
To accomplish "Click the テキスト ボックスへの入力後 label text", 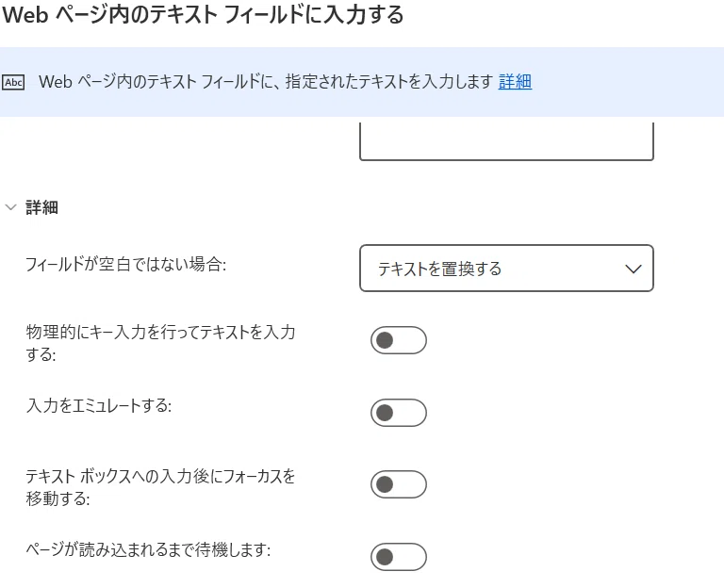I will pos(160,487).
